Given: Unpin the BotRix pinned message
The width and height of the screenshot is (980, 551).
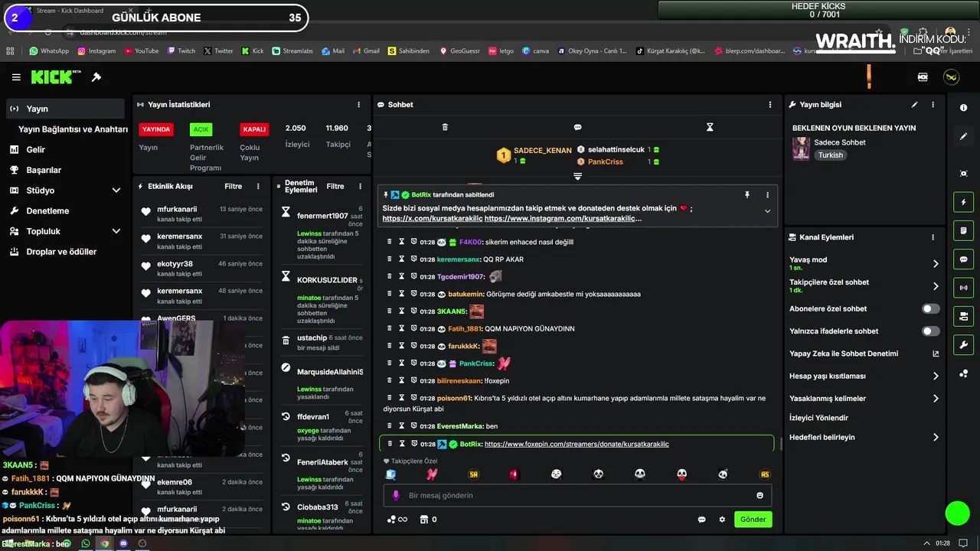Looking at the screenshot, I should (746, 195).
